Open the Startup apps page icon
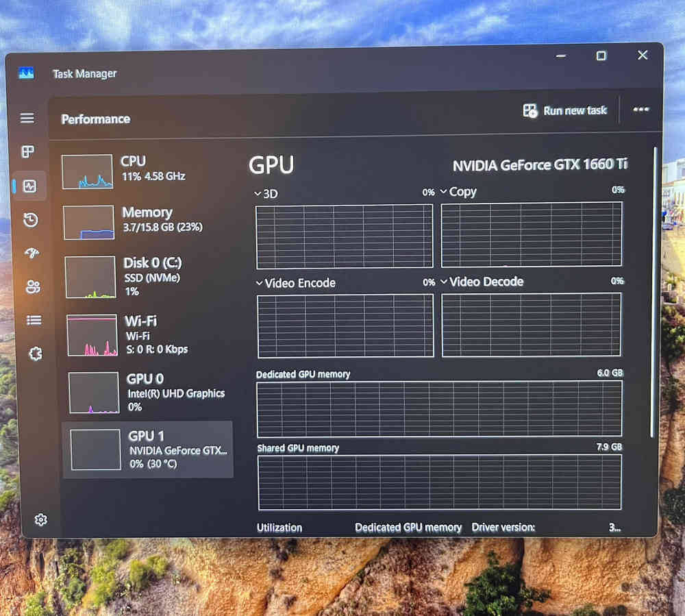This screenshot has height=616, width=685. pos(32,253)
